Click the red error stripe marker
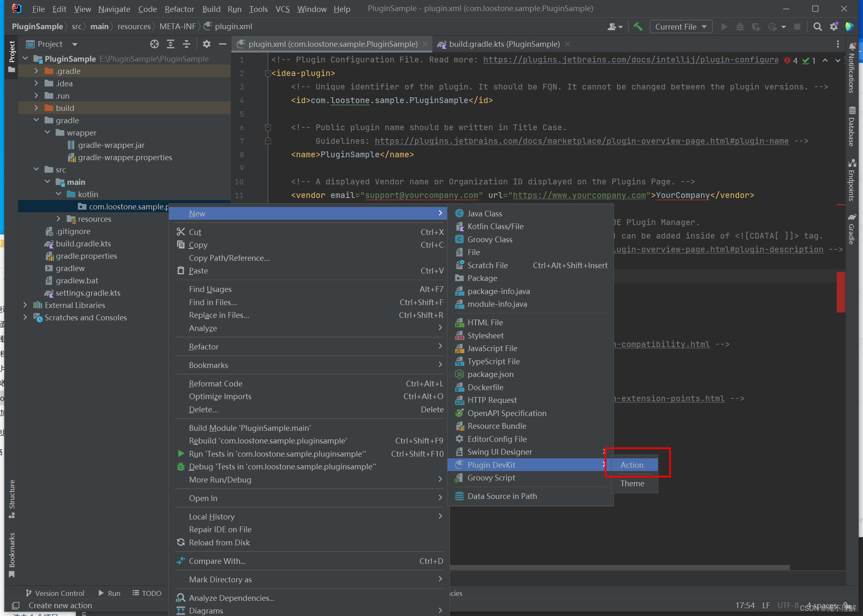Image resolution: width=863 pixels, height=616 pixels. [x=841, y=292]
